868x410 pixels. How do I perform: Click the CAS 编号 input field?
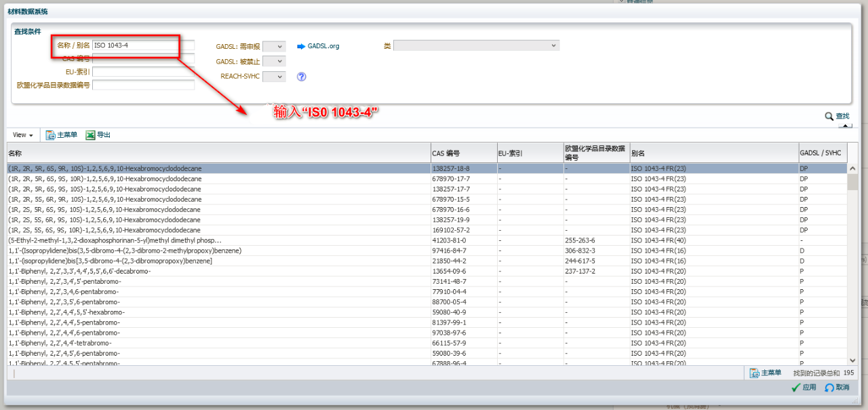143,59
